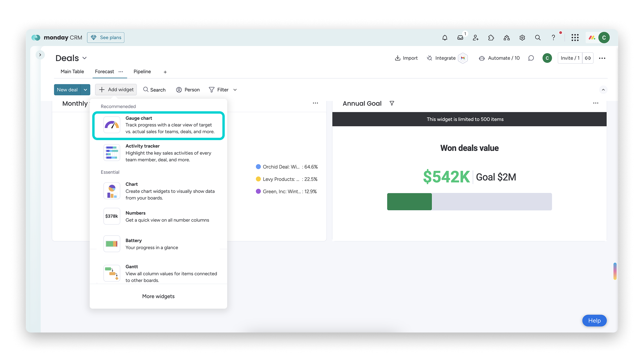644x362 pixels.
Task: Click the Gantt widget icon
Action: tap(112, 273)
